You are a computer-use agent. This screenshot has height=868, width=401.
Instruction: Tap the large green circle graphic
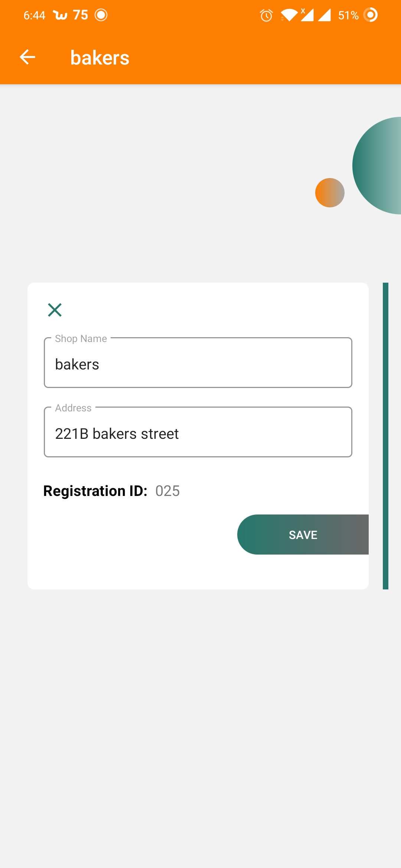[x=377, y=165]
